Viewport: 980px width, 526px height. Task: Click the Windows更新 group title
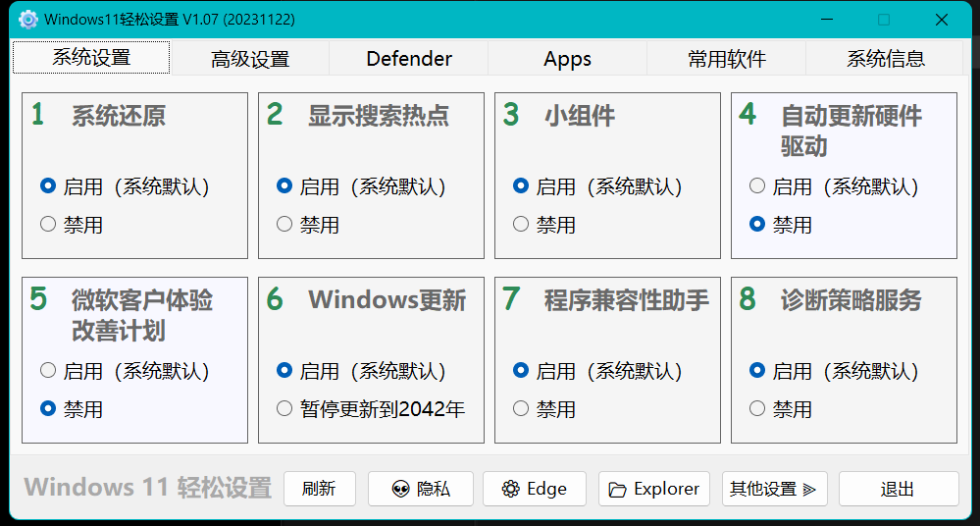pyautogui.click(x=387, y=300)
